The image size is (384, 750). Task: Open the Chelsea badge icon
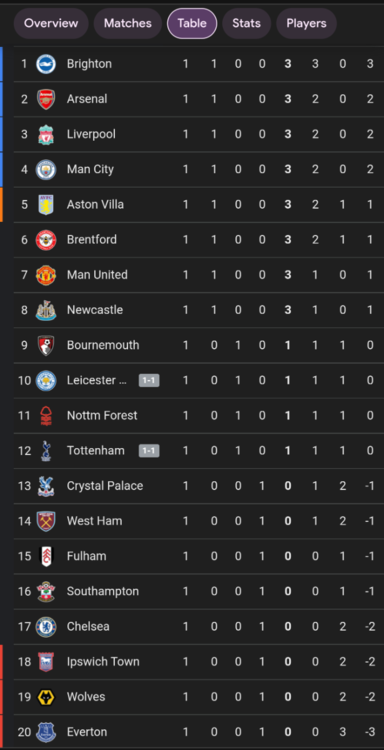46,627
